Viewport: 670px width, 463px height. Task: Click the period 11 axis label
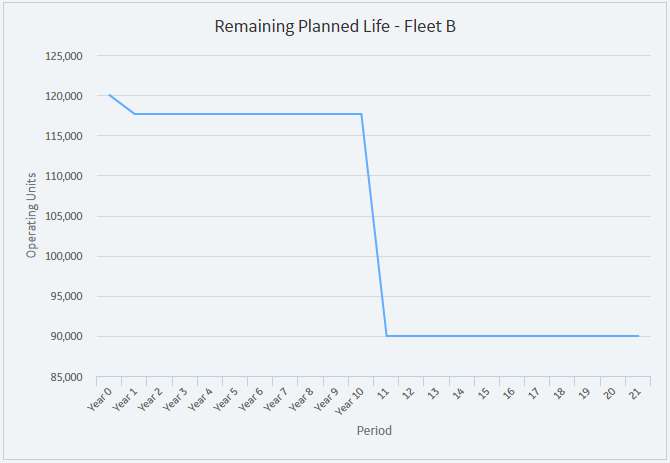pyautogui.click(x=383, y=393)
